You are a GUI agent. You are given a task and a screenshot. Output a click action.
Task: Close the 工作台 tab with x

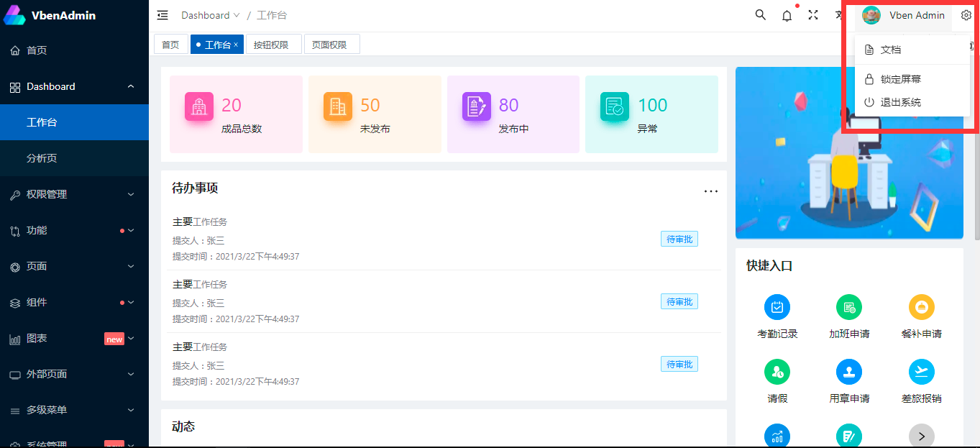[236, 45]
